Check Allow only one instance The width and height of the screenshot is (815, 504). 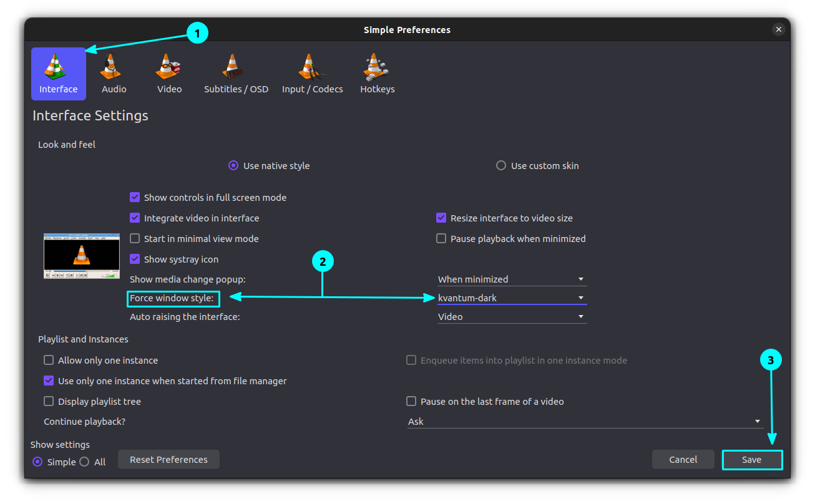49,360
